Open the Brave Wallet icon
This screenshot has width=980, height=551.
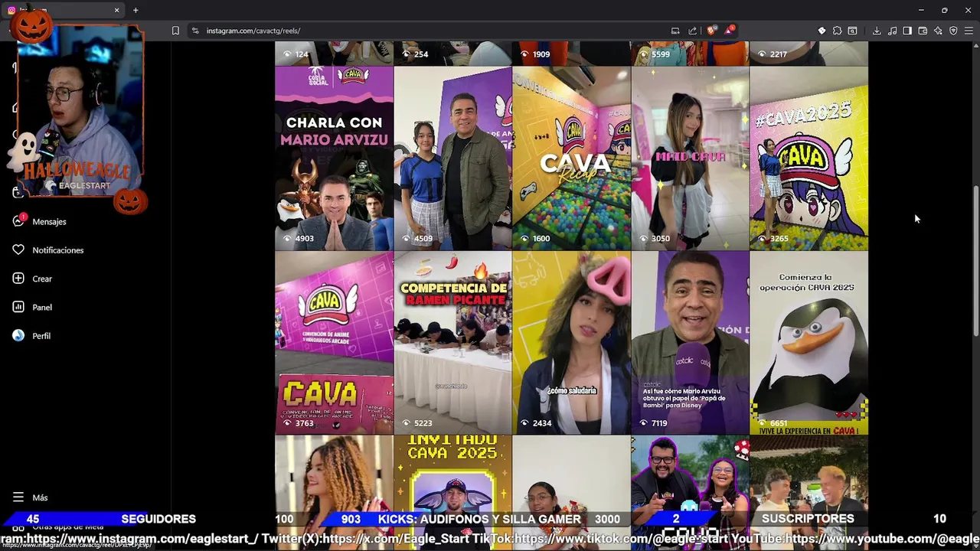pyautogui.click(x=923, y=31)
